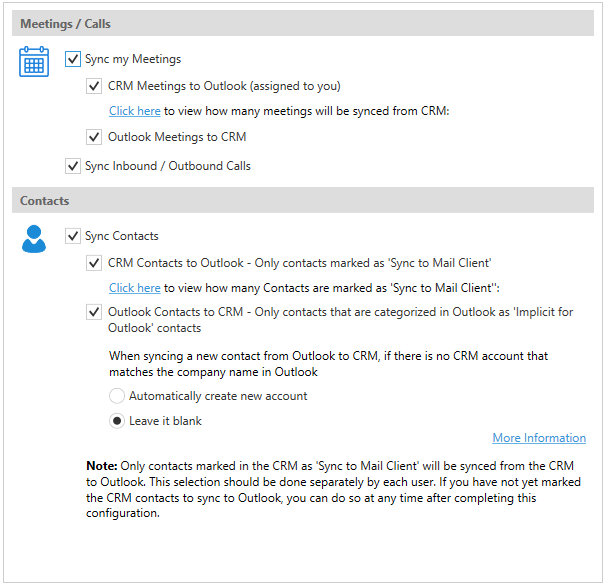Open the More Information link
The image size is (605, 586).
(539, 438)
